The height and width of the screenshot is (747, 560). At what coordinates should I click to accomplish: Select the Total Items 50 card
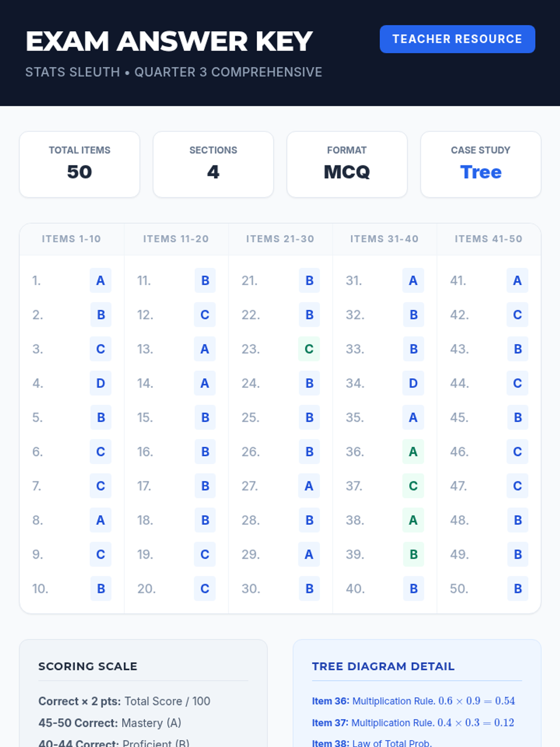click(x=79, y=164)
